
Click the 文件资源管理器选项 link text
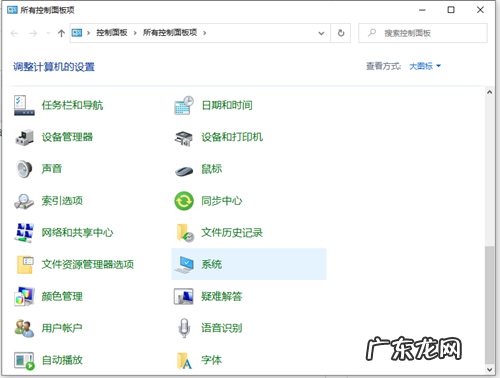point(88,264)
